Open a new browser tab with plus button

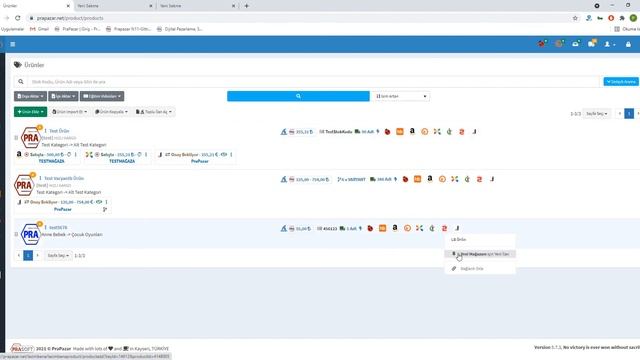tap(247, 6)
